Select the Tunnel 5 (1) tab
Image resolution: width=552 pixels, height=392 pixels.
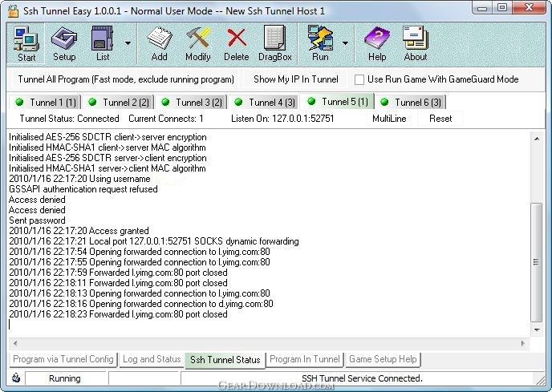[x=337, y=102]
